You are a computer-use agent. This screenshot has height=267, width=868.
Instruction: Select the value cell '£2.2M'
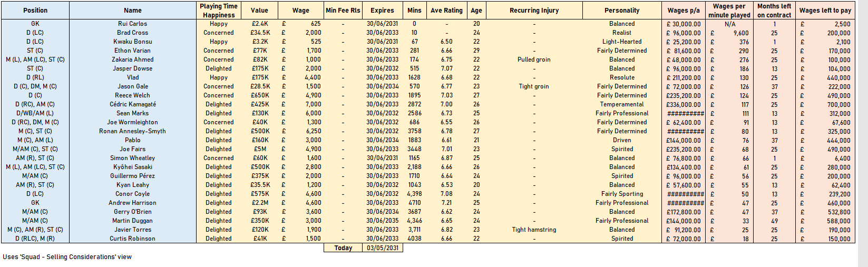[259, 203]
